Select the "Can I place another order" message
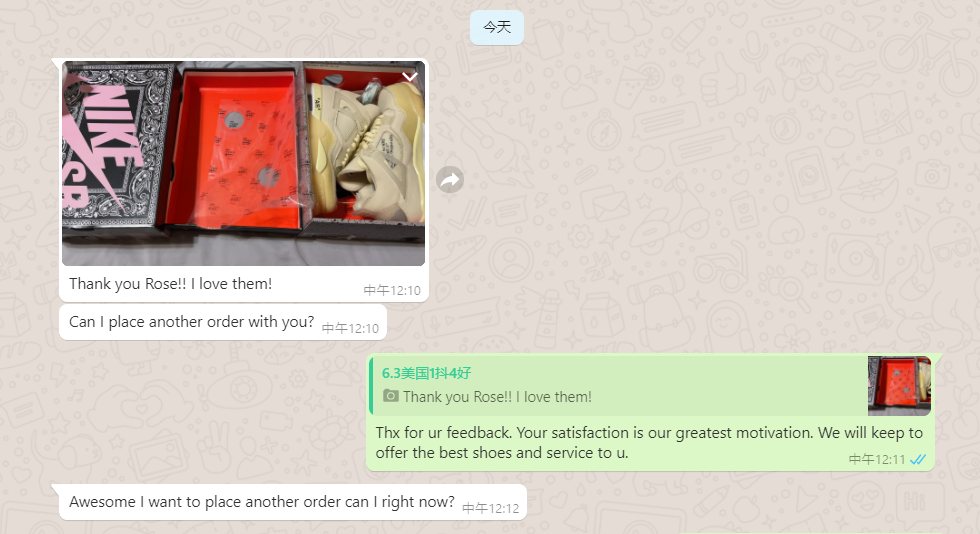 point(191,321)
